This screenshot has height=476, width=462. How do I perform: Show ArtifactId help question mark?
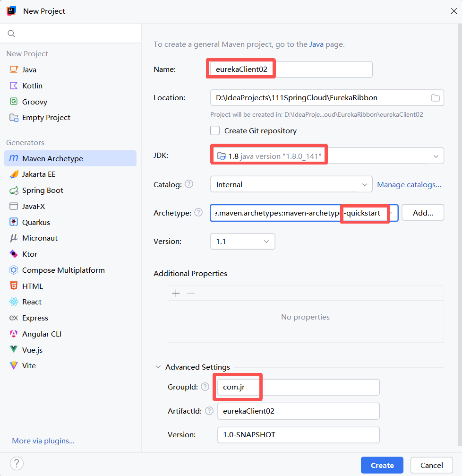209,411
